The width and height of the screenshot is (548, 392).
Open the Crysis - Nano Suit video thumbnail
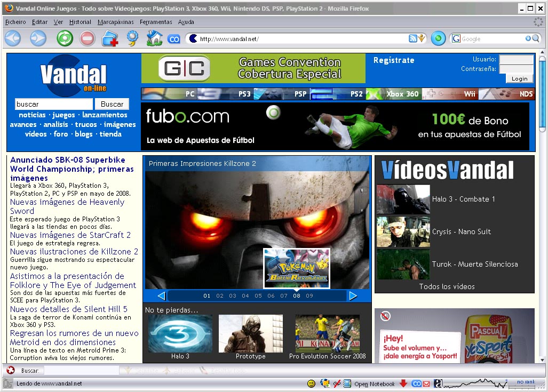403,231
